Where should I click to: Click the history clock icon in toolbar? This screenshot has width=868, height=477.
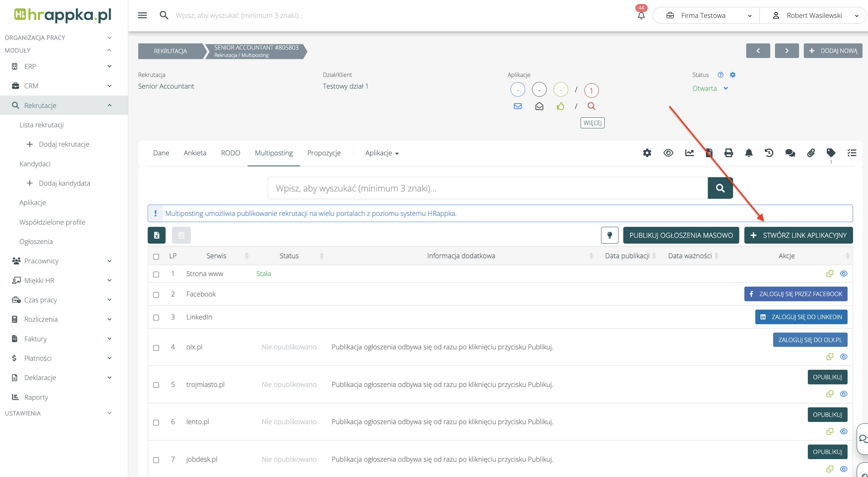click(769, 153)
